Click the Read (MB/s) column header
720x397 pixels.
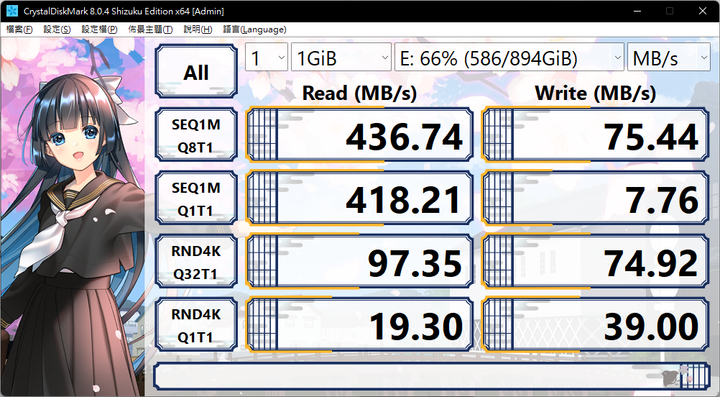(x=360, y=93)
